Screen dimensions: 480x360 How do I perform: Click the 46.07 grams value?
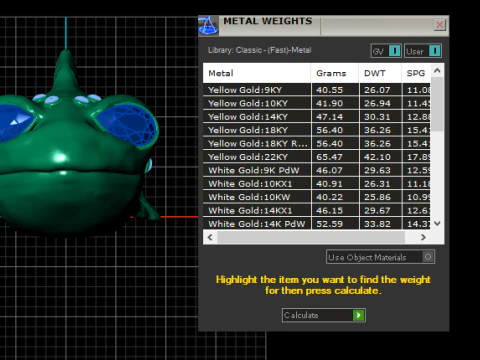coord(329,170)
